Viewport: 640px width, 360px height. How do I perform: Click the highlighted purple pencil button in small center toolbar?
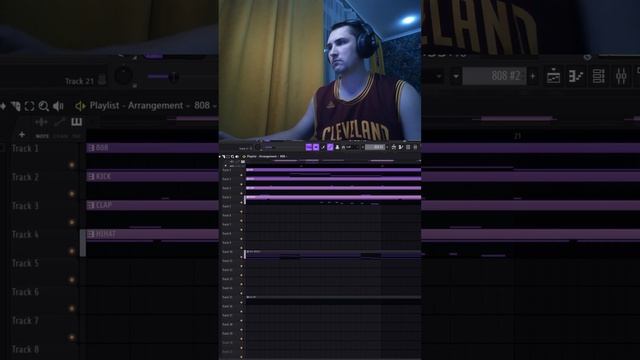[330, 147]
